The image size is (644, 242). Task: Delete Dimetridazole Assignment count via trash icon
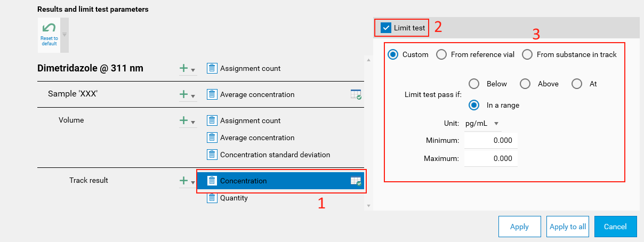(212, 68)
